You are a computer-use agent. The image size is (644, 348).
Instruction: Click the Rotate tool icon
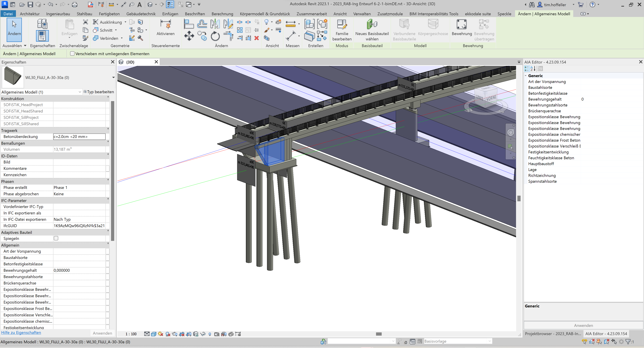coord(215,37)
